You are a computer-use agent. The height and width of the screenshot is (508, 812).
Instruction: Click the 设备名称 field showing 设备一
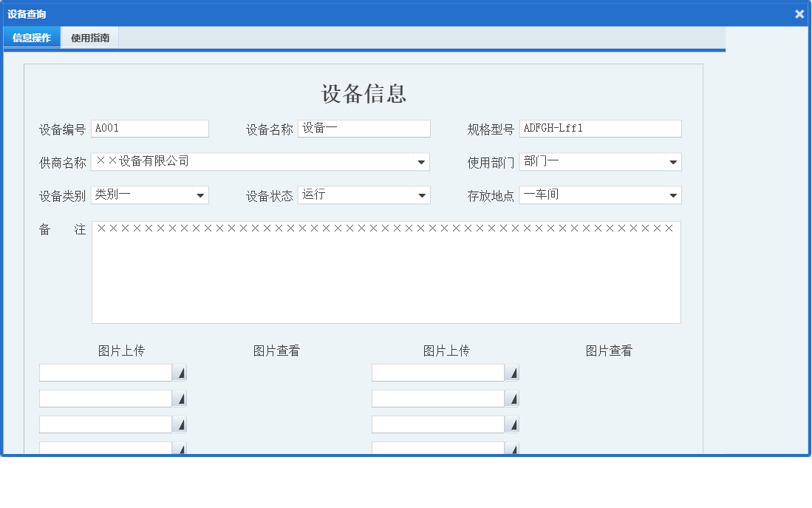pyautogui.click(x=362, y=128)
